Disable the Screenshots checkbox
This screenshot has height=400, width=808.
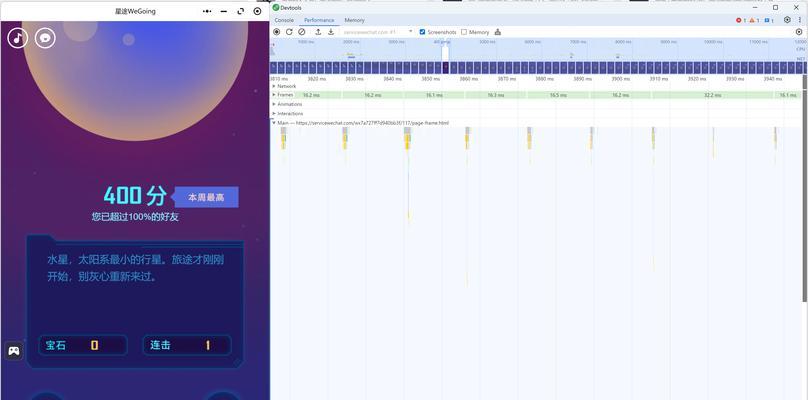pos(423,32)
